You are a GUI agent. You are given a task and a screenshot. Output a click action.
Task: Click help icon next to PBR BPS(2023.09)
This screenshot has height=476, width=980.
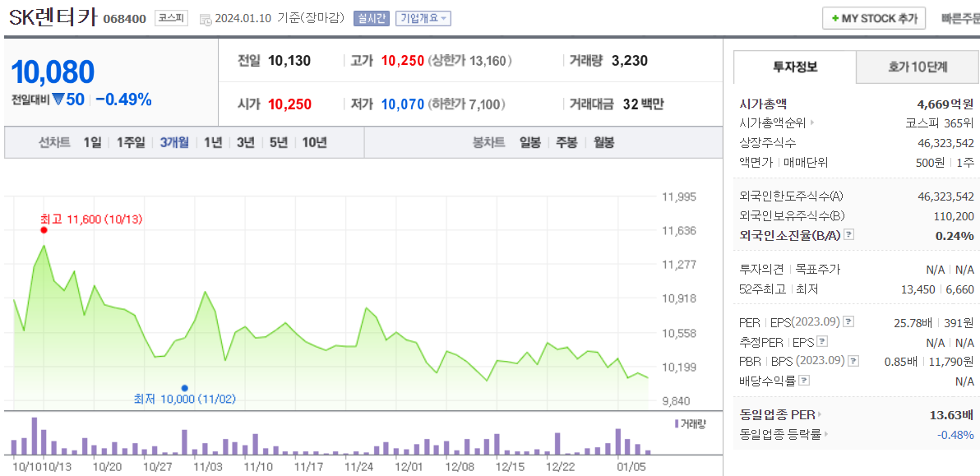click(x=853, y=360)
